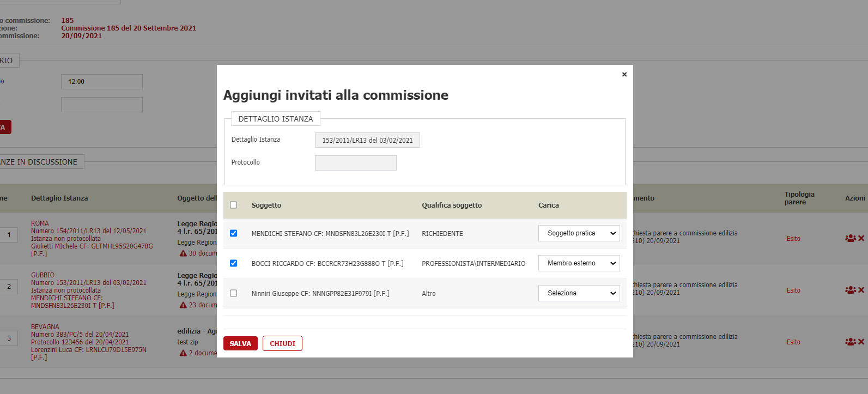Viewport: 868px width, 394px height.
Task: Click the red delete X in the ROMA row
Action: point(861,238)
